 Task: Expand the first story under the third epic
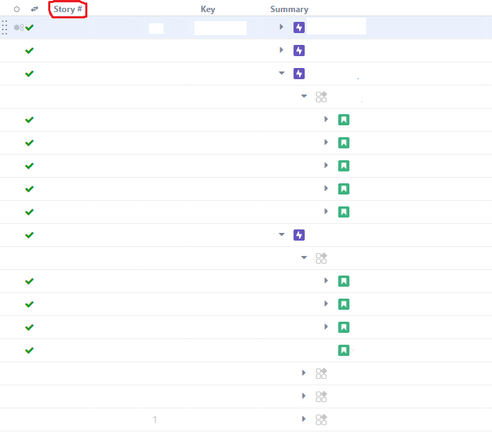(326, 119)
